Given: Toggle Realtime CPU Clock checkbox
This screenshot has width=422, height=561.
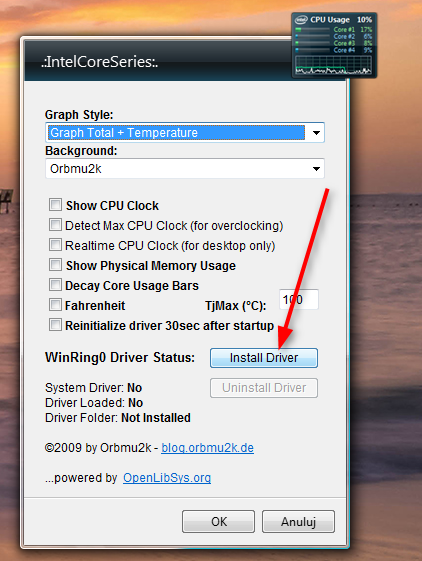Looking at the screenshot, I should tap(55, 245).
